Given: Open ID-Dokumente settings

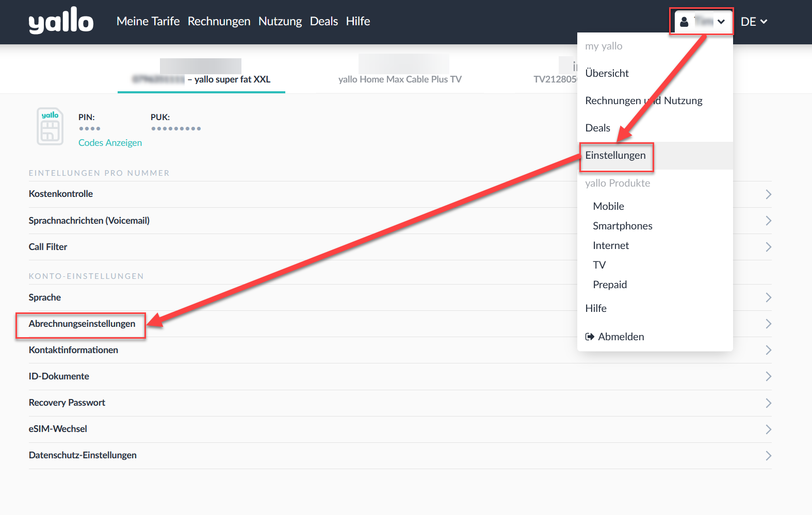Looking at the screenshot, I should coord(400,376).
